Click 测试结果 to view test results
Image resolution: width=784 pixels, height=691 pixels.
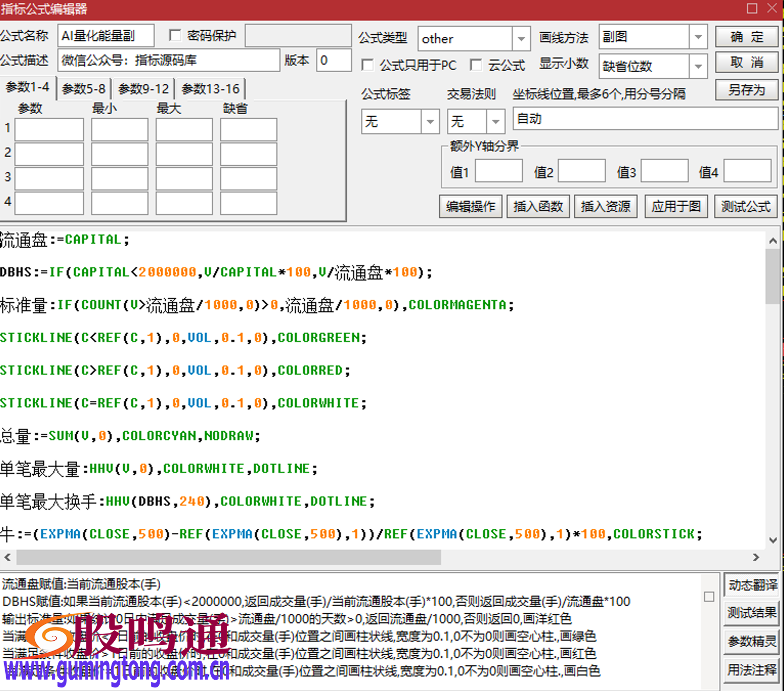coord(751,613)
